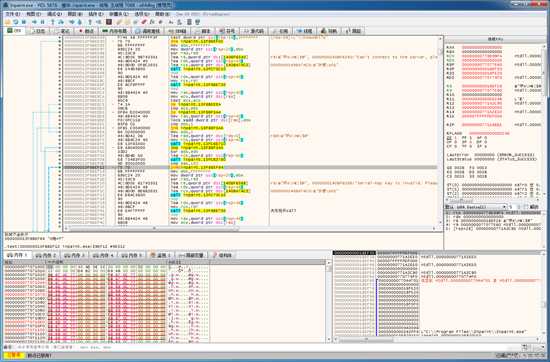Click the disassembly vertical scrollbar
This screenshot has height=362, width=550.
[440, 132]
